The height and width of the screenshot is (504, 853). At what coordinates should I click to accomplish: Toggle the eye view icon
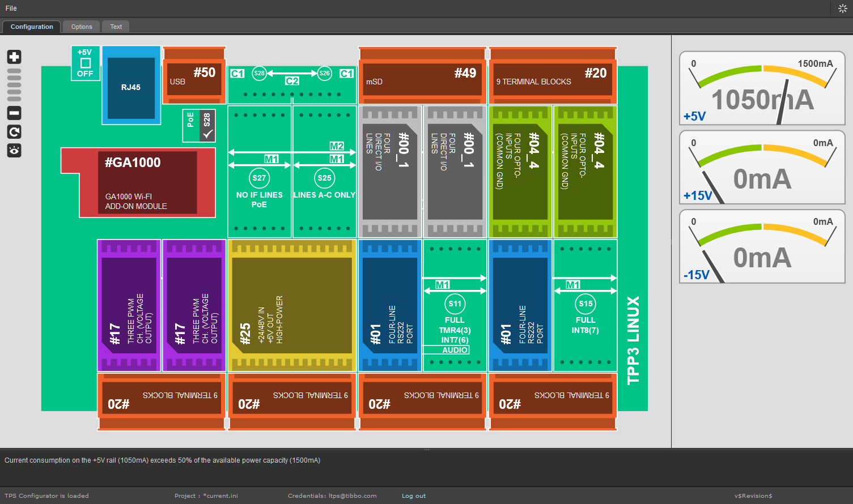[x=14, y=151]
